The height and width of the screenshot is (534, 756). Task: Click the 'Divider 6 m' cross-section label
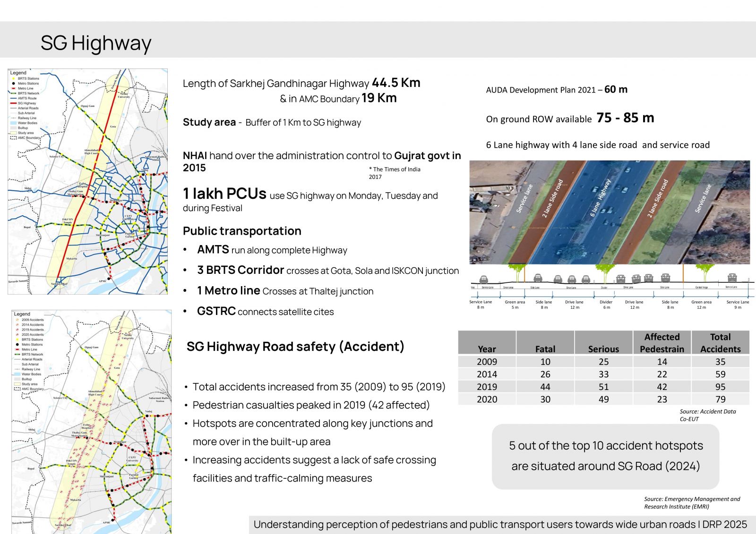click(606, 305)
